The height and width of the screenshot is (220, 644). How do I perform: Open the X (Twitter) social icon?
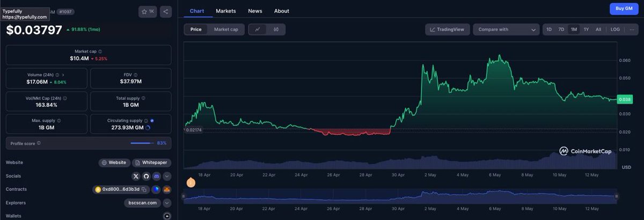point(136,176)
